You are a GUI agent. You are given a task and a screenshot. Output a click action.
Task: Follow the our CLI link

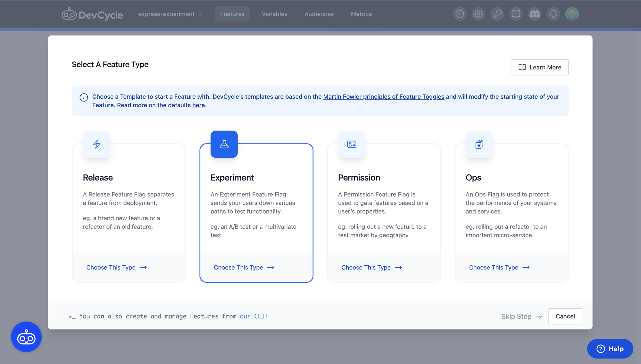(254, 316)
